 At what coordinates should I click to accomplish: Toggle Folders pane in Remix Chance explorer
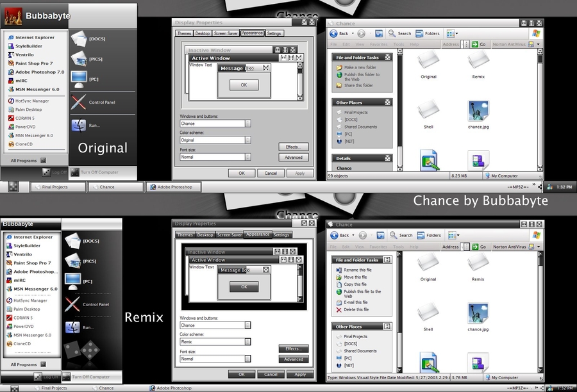coord(429,235)
